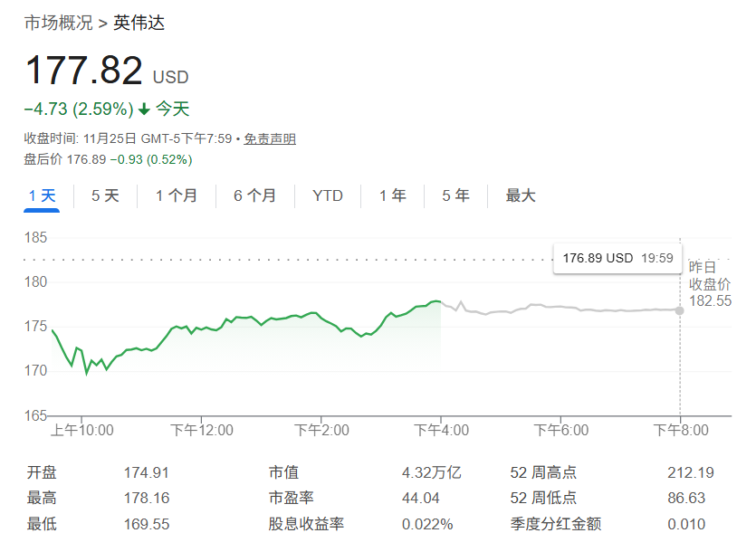
Task: Click the 52 周高点 value 212.19
Action: coord(688,472)
